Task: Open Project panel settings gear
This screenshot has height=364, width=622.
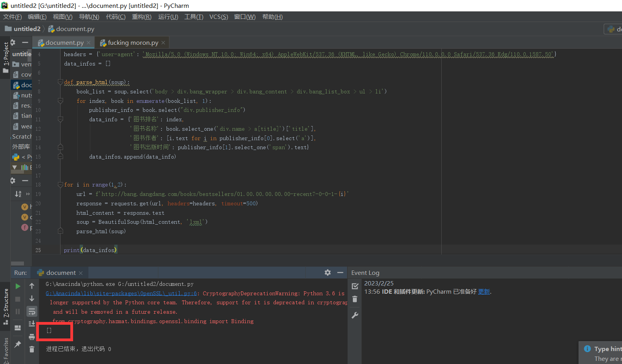Action: point(13,42)
